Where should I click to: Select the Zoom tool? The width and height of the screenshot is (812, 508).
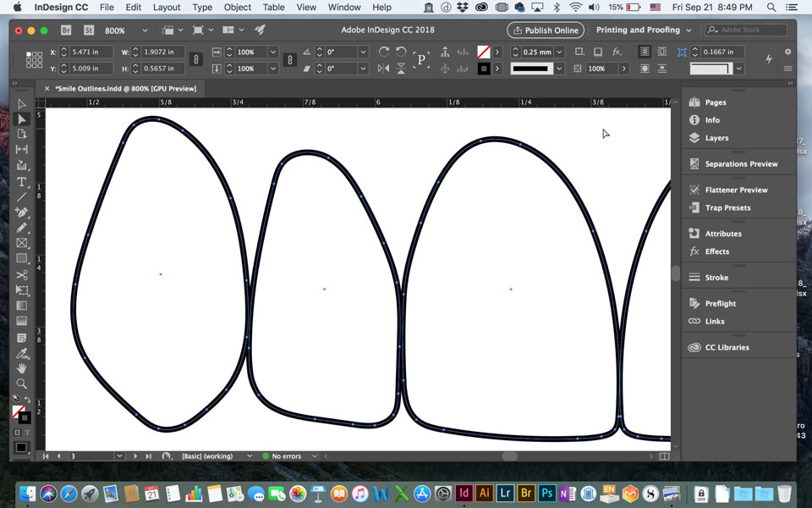[x=21, y=384]
